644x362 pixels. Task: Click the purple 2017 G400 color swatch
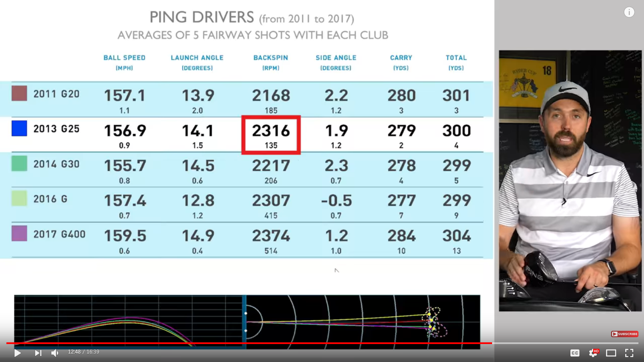pyautogui.click(x=19, y=233)
